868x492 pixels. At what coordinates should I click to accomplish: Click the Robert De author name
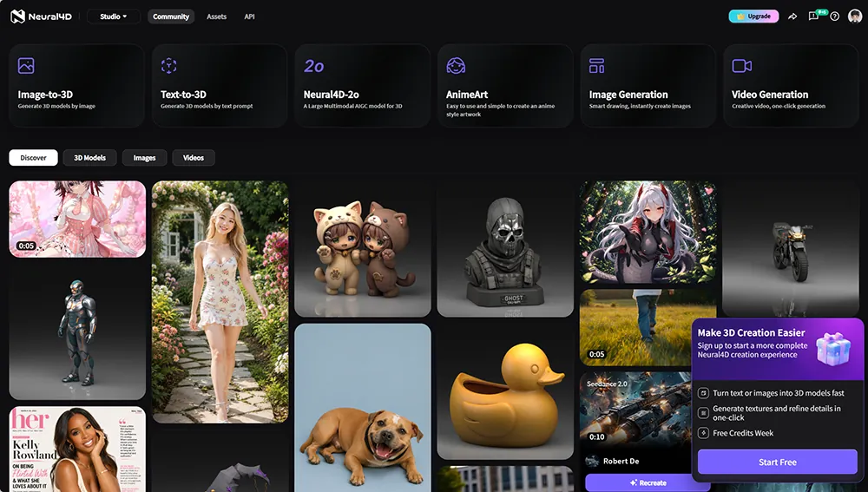tap(621, 461)
